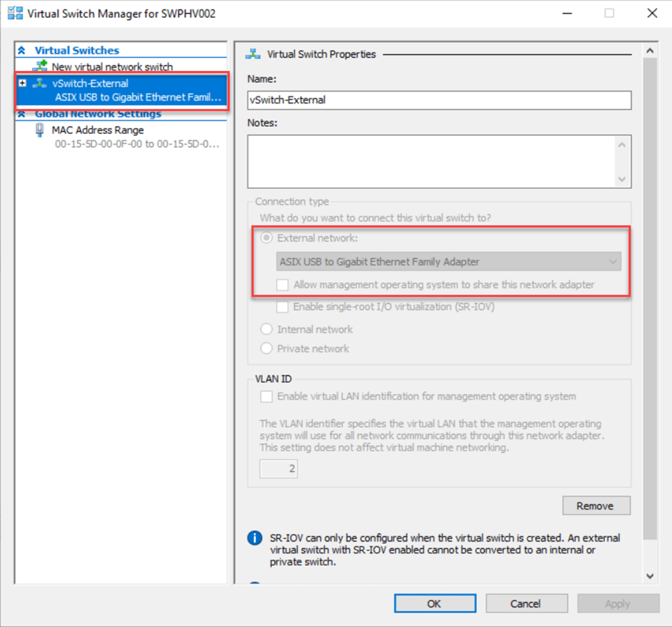Click the Virtual Switch Manager title bar icon
The width and height of the screenshot is (672, 627).
pos(15,13)
